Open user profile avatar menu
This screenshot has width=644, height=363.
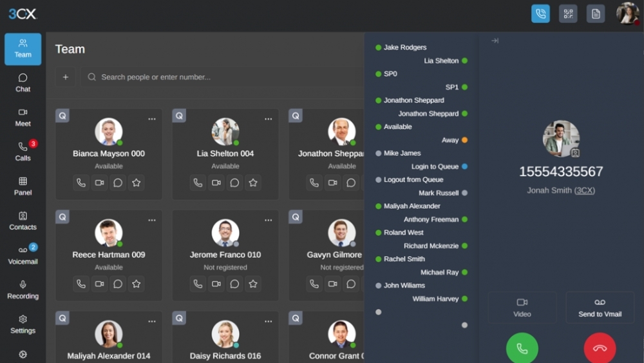point(627,14)
